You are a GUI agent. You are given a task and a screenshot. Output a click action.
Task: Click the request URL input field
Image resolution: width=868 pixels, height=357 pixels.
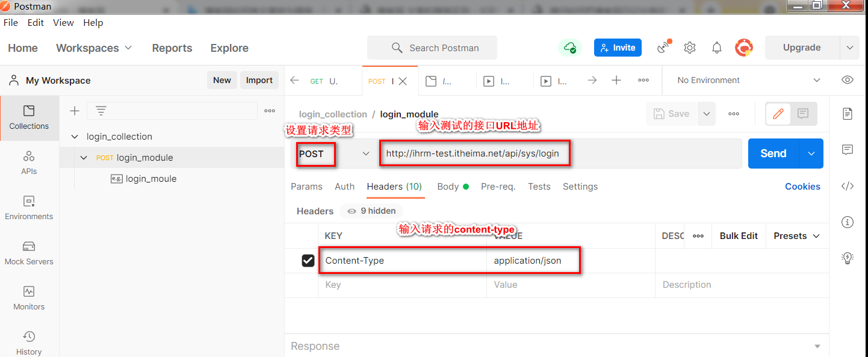tap(560, 154)
